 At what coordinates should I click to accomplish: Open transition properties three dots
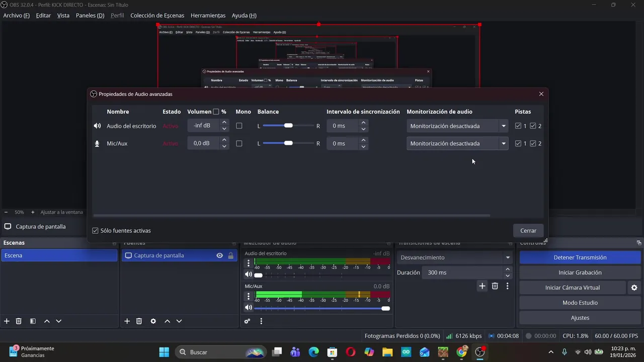click(x=507, y=286)
